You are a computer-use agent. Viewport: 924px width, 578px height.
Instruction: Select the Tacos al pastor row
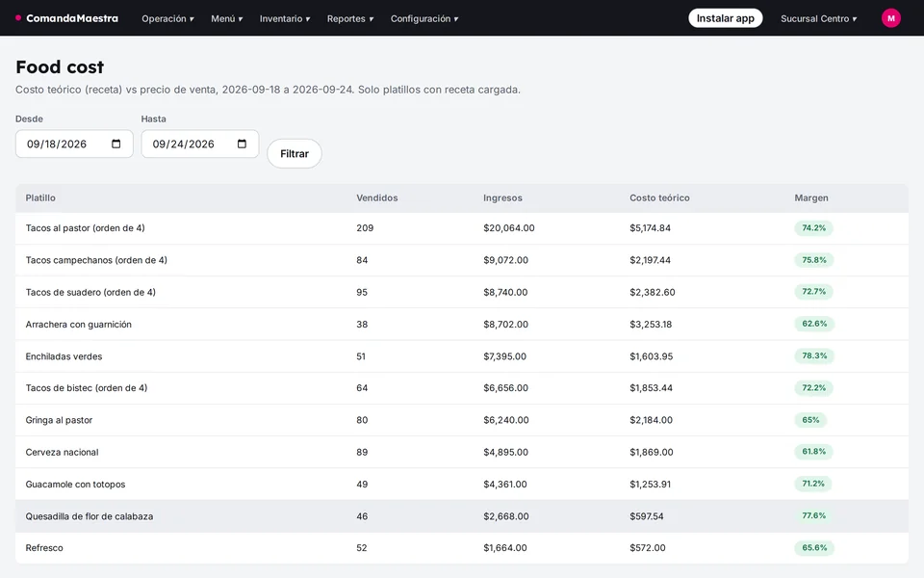(x=462, y=228)
